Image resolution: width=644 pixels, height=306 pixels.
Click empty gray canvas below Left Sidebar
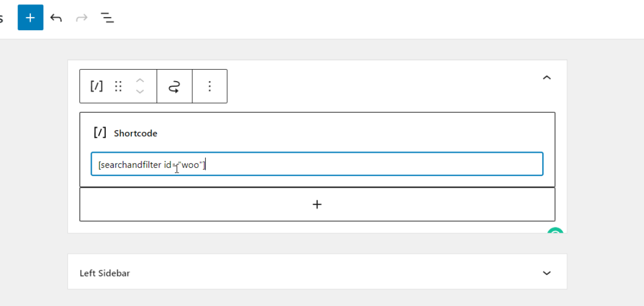click(x=317, y=298)
